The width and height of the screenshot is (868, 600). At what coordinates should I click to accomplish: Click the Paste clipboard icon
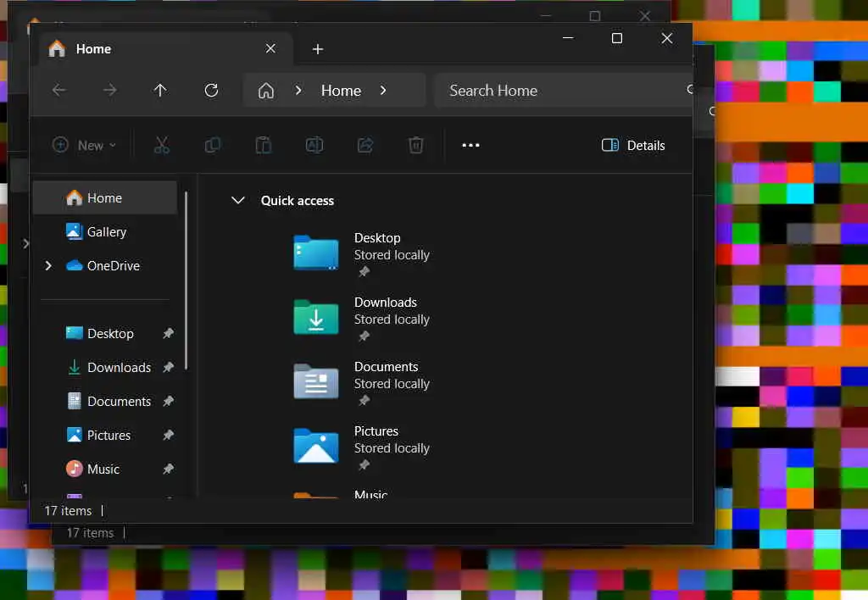point(264,145)
